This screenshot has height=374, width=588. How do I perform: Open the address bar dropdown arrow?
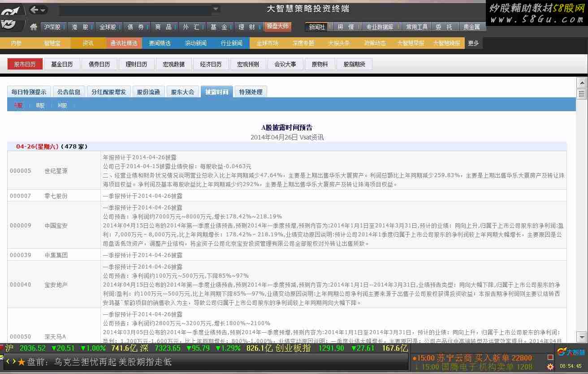point(216,9)
